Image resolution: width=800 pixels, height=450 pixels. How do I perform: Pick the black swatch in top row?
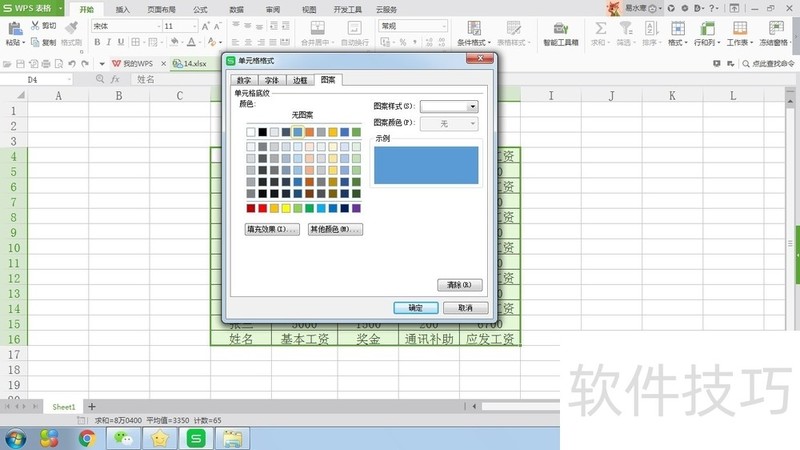(x=263, y=132)
